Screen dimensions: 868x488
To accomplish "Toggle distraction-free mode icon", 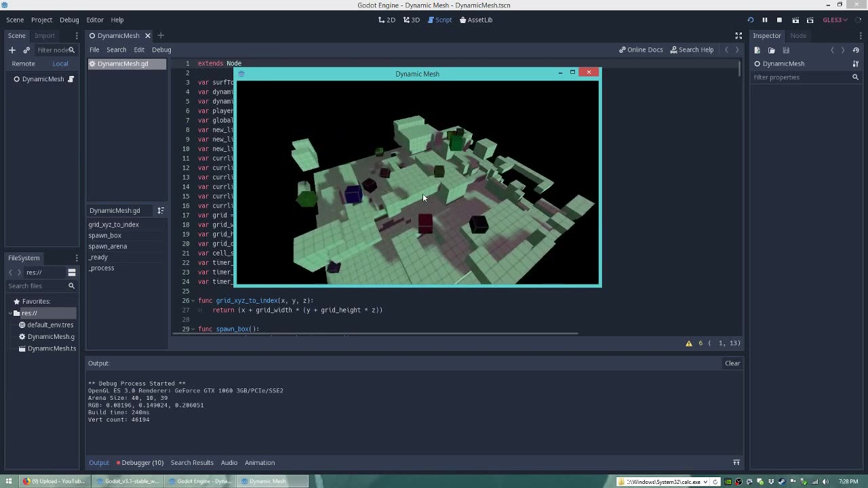I will [x=738, y=35].
